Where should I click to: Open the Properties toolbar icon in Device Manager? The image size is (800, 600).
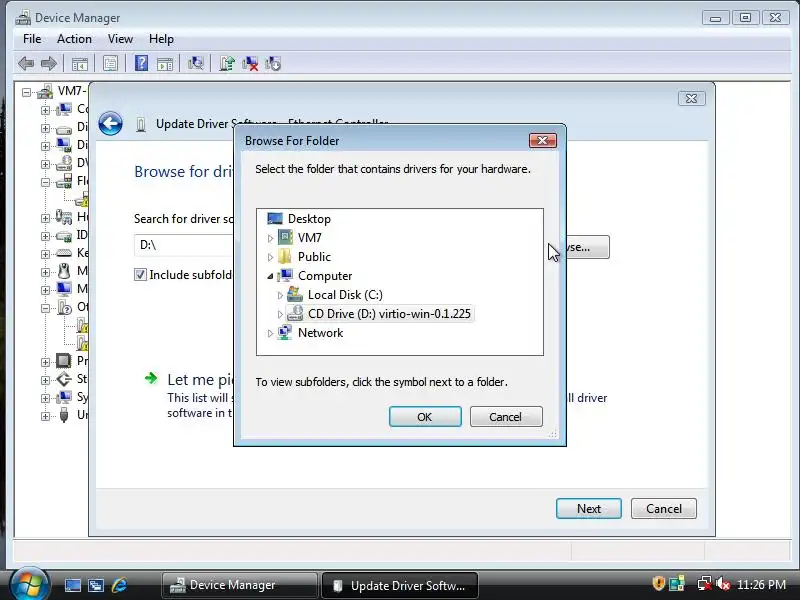tap(110, 64)
